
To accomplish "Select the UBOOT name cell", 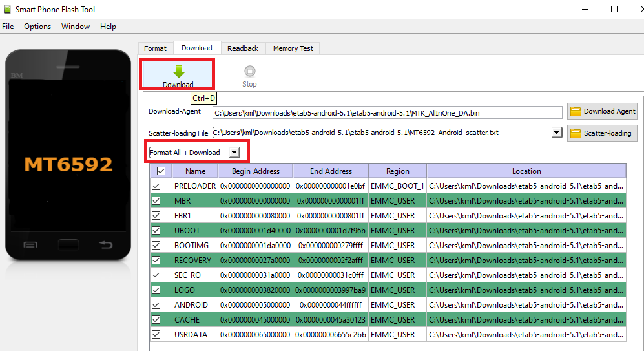I will coord(195,231).
